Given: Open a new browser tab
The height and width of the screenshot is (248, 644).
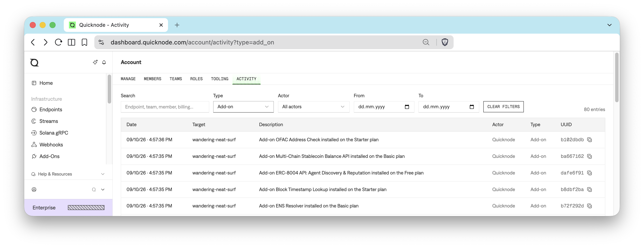Looking at the screenshot, I should point(177,25).
